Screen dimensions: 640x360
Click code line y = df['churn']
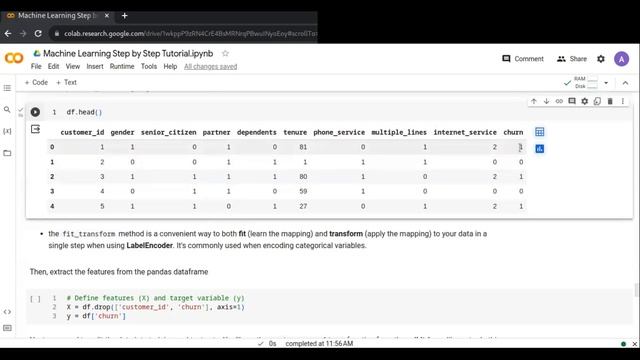click(96, 316)
